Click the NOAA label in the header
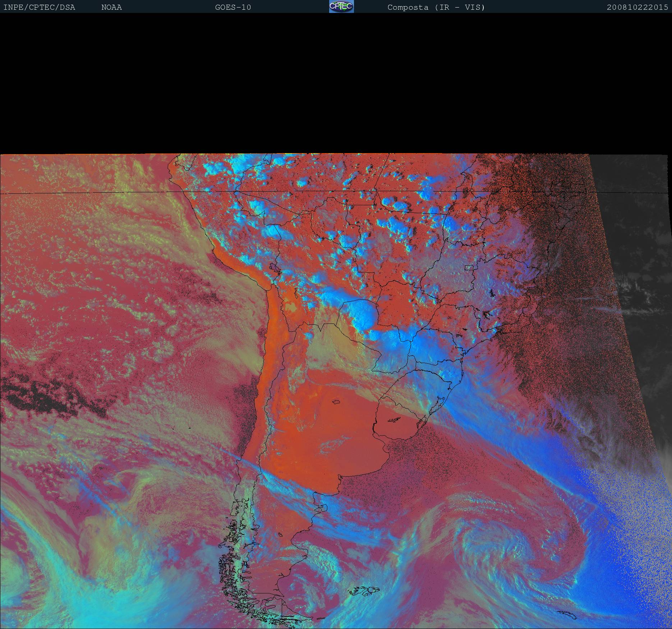Viewport: 672px width, 629px height. [111, 7]
